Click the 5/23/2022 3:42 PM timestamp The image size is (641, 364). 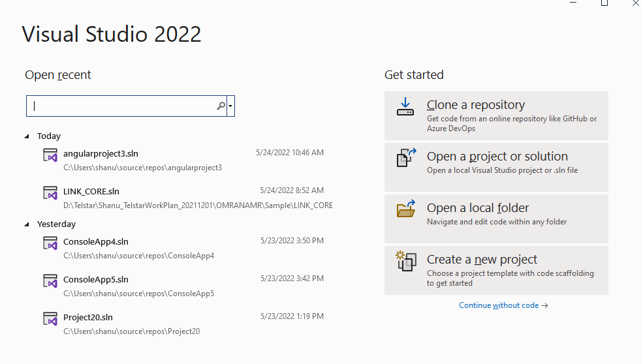coord(292,278)
